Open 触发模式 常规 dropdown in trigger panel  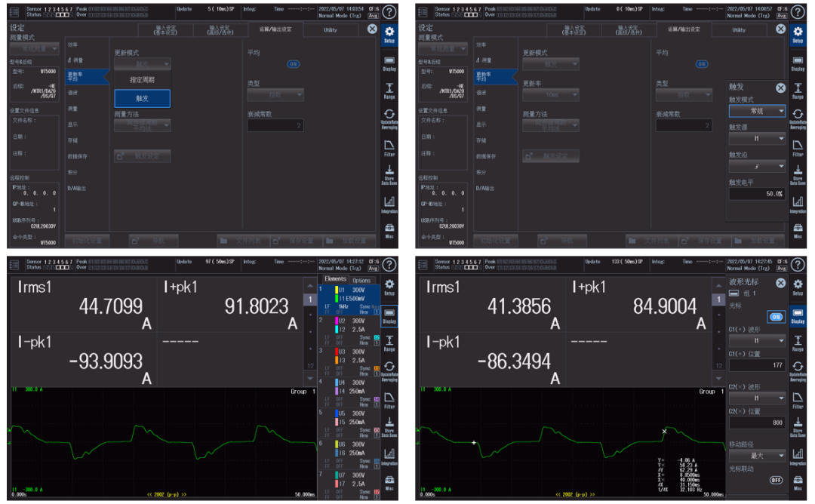click(x=757, y=111)
